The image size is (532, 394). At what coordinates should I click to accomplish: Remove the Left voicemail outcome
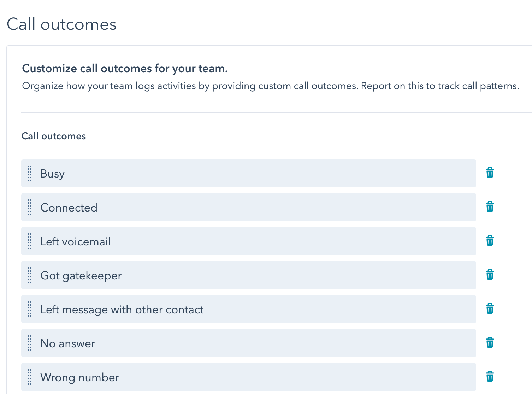[x=490, y=241]
